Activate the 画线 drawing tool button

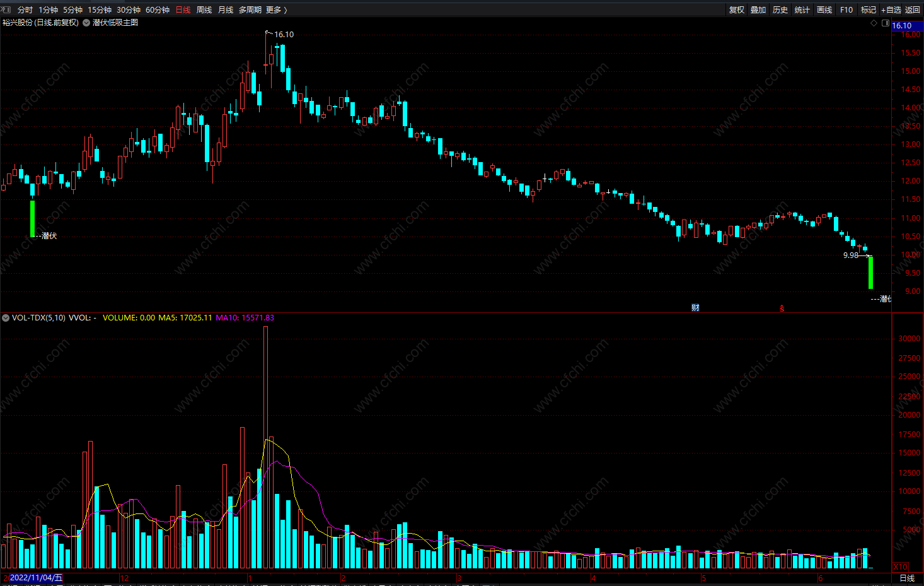(824, 9)
